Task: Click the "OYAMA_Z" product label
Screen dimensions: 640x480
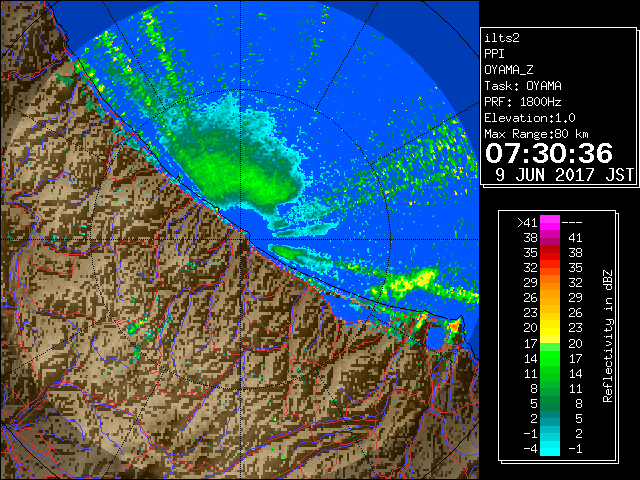Action: (x=509, y=70)
